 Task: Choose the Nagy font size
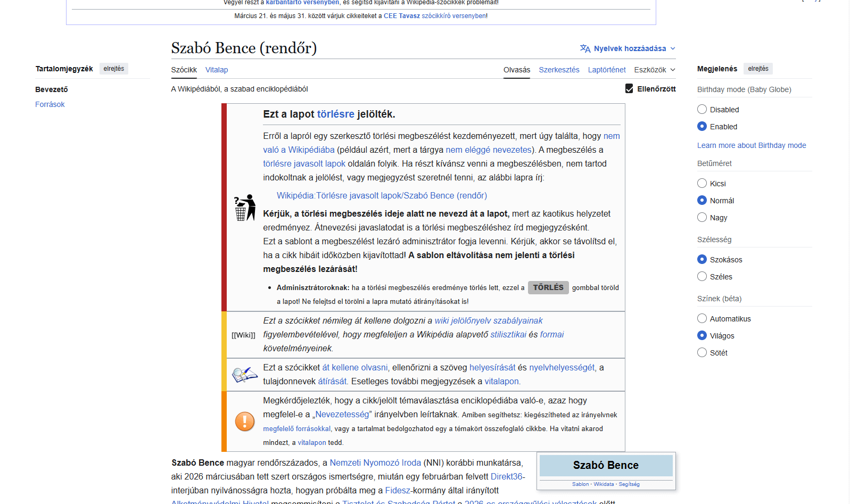tap(702, 218)
